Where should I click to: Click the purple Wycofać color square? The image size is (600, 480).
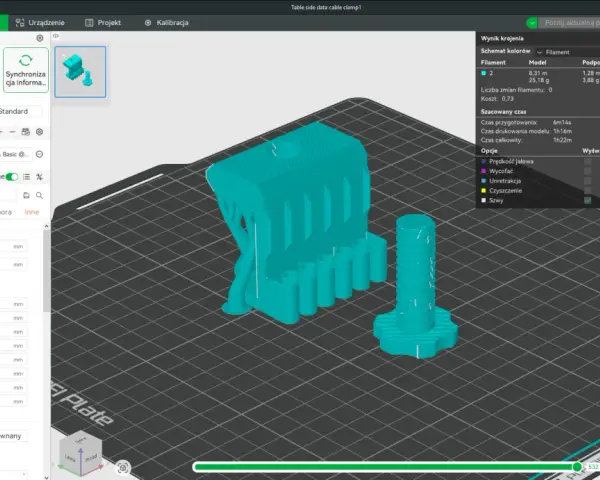(484, 171)
